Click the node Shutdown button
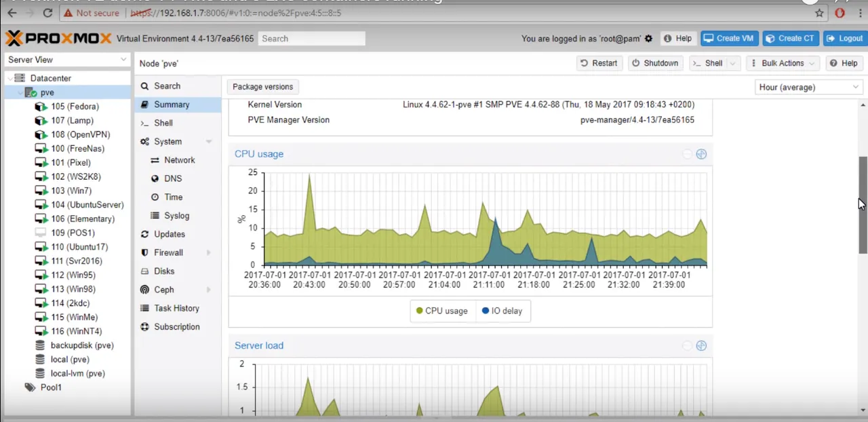This screenshot has width=868, height=422. point(655,63)
